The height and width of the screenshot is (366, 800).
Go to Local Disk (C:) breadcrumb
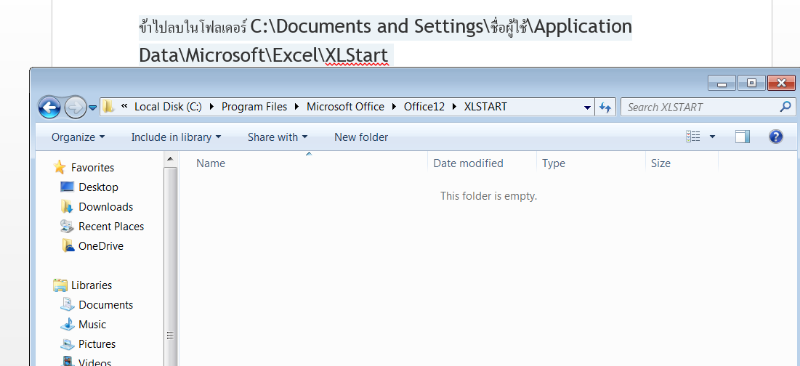(168, 107)
